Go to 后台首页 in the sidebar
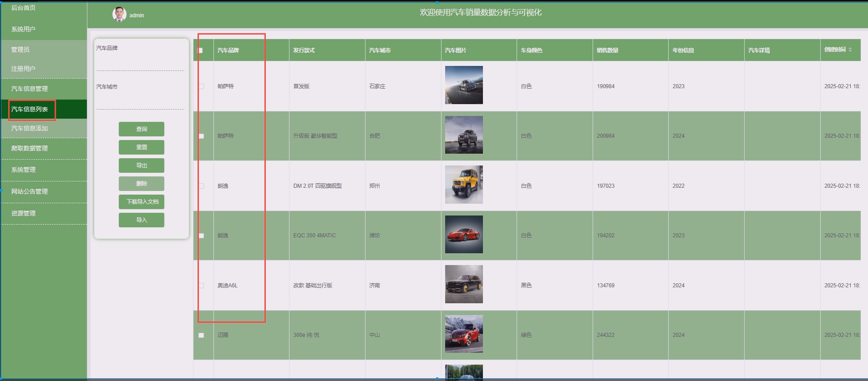This screenshot has width=868, height=381. (x=44, y=8)
